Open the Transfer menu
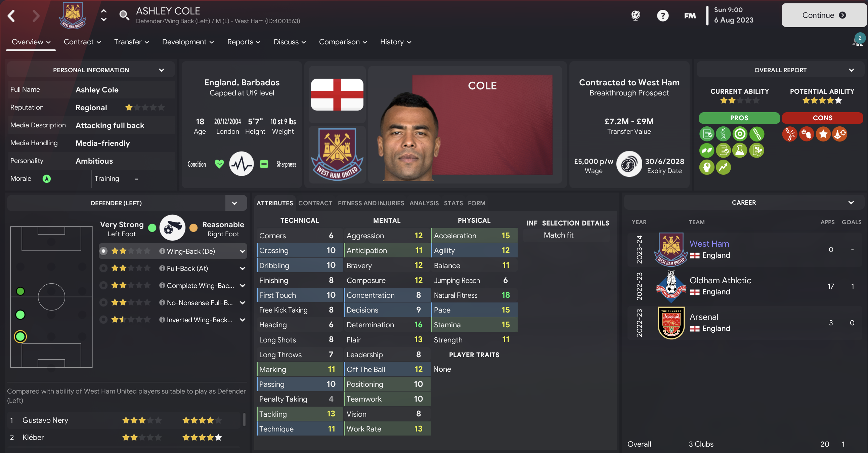The width and height of the screenshot is (868, 453). click(x=131, y=42)
